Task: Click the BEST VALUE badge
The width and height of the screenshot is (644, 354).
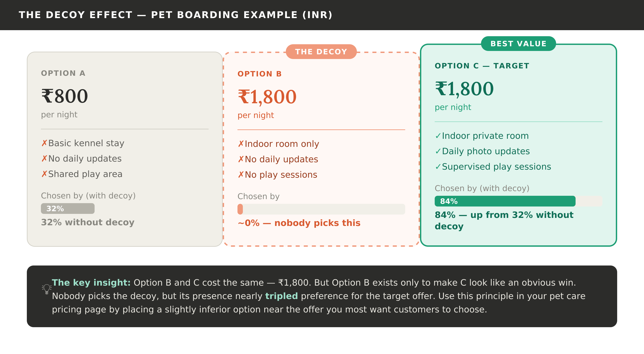Action: (x=518, y=44)
